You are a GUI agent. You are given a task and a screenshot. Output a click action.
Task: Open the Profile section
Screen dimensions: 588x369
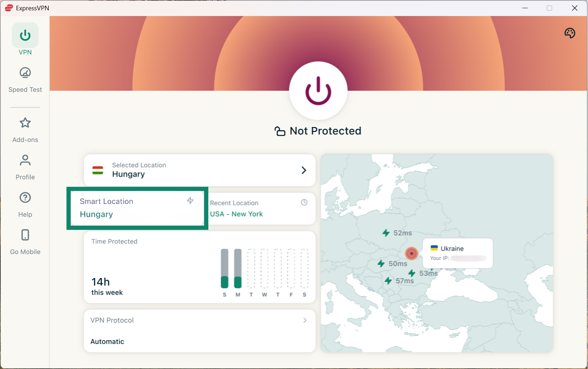(x=25, y=167)
